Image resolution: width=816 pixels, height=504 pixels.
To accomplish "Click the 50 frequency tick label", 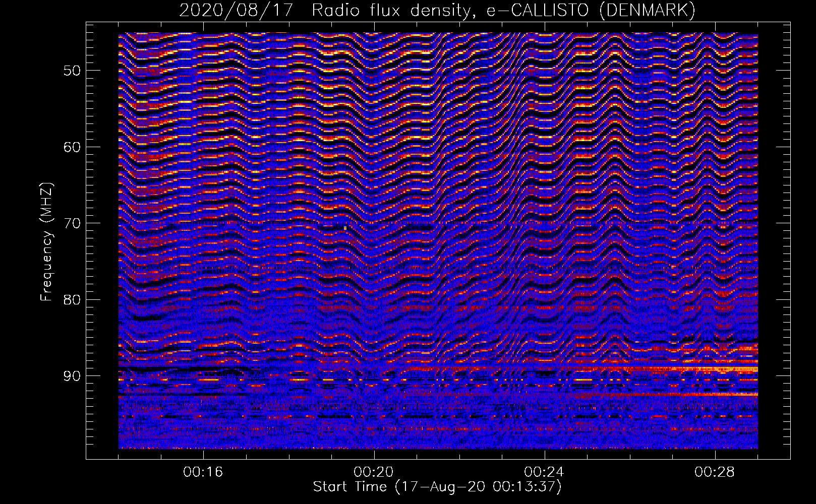I will [x=72, y=71].
